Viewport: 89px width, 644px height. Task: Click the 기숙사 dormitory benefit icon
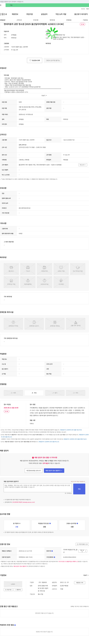(x=28, y=269)
